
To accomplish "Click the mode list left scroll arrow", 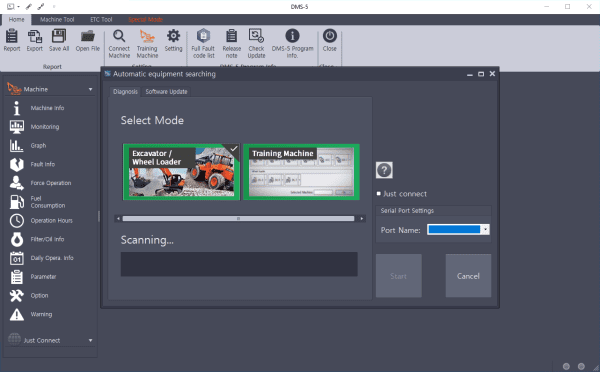I will click(118, 219).
